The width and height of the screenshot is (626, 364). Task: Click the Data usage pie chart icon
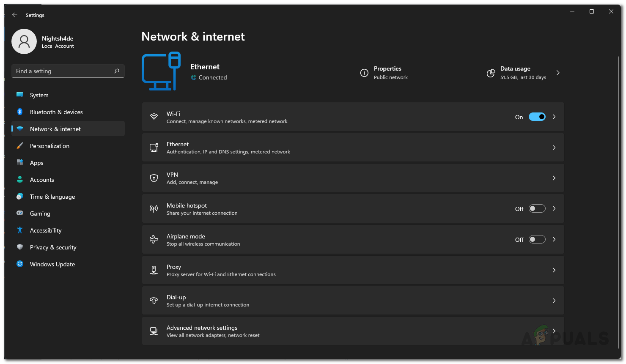click(x=491, y=73)
